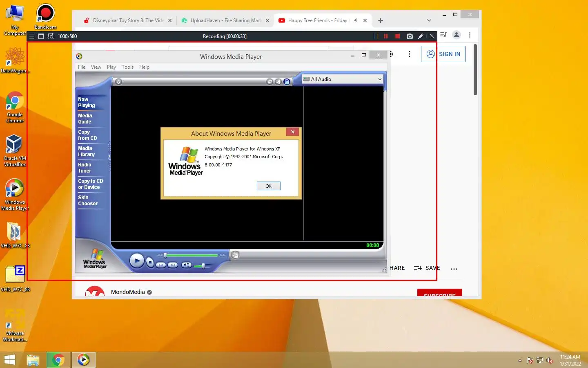This screenshot has width=588, height=368.
Task: Open the File menu in Media Player
Action: tap(82, 67)
